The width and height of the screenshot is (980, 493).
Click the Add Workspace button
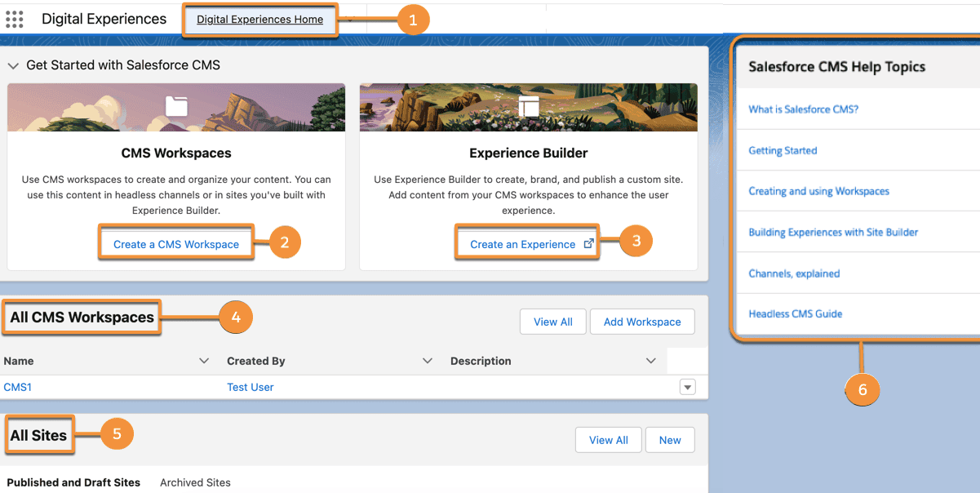tap(642, 322)
